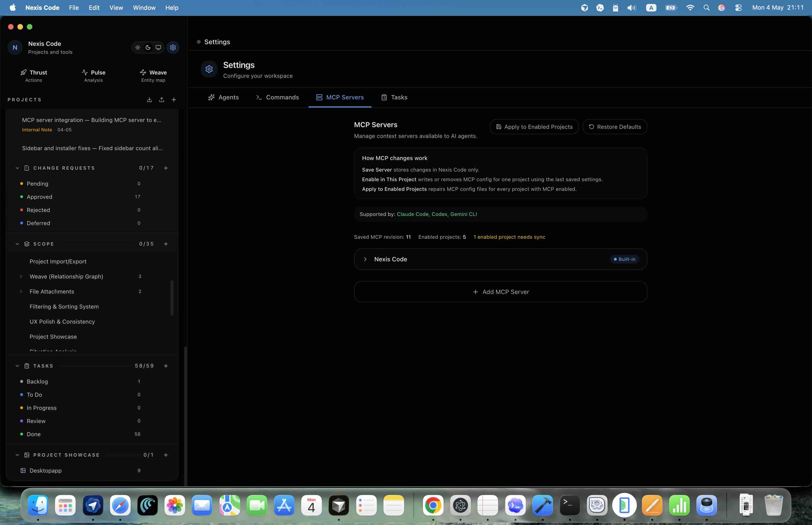This screenshot has height=525, width=812.
Task: Select Backlog tasks
Action: click(x=80, y=381)
